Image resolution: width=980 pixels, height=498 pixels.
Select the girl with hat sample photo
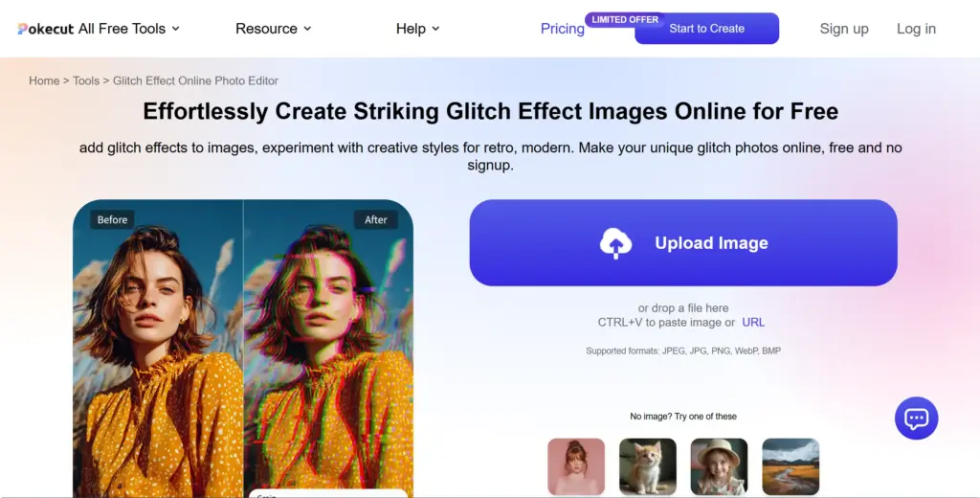719,466
